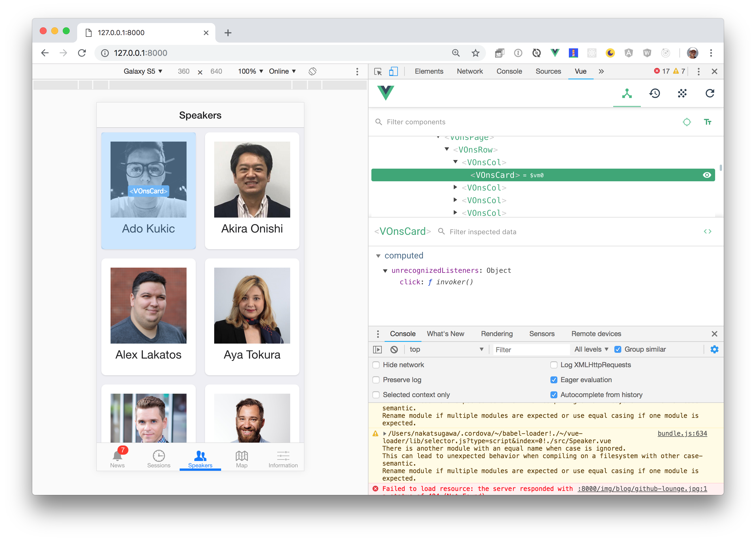The image size is (756, 541).
Task: Enable the Preserve log checkbox
Action: coord(376,380)
